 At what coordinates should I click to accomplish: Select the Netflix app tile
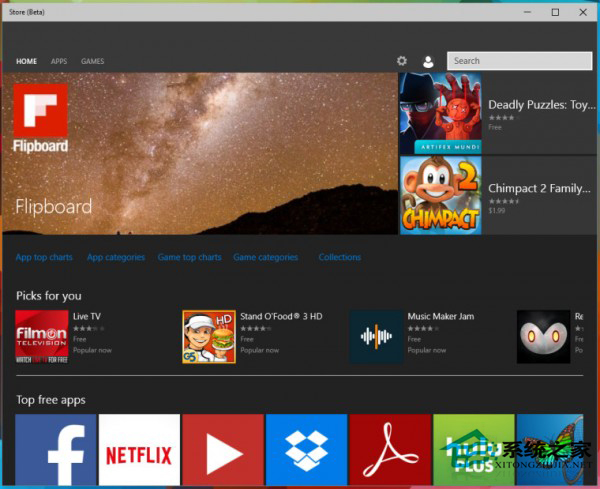point(139,451)
